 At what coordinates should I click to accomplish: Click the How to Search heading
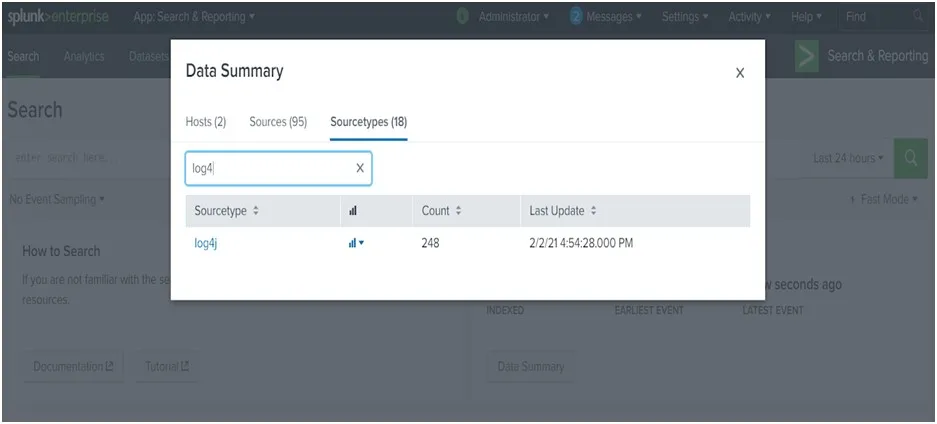pyautogui.click(x=61, y=251)
